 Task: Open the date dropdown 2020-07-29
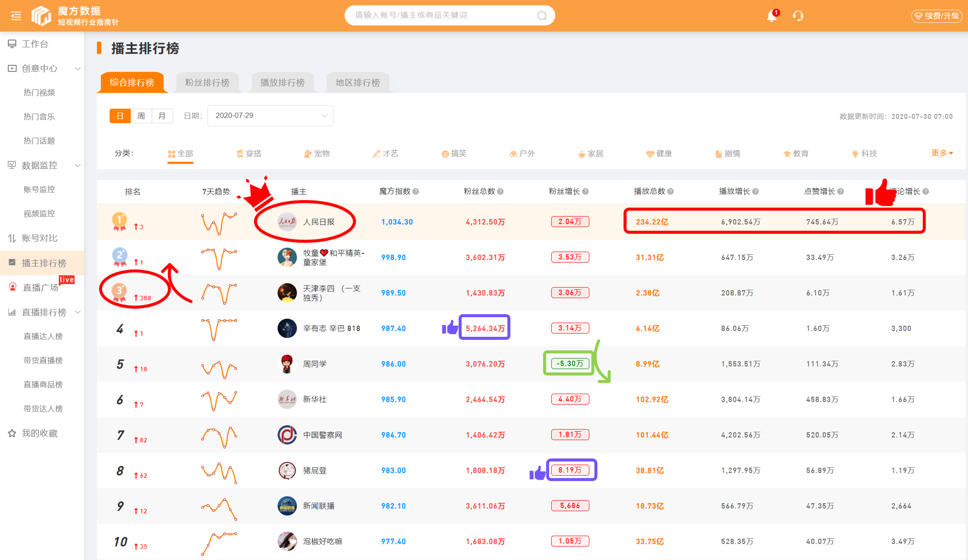pos(271,116)
